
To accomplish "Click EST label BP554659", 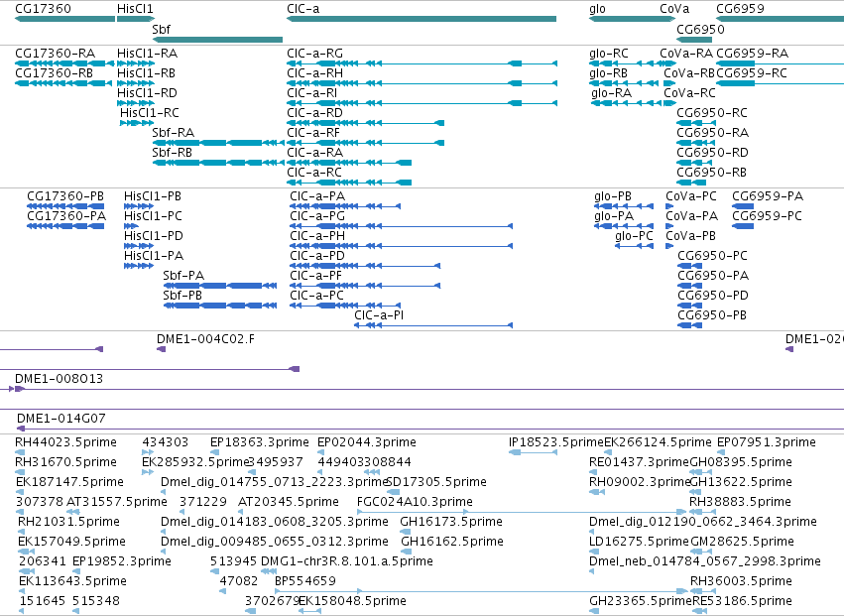I will click(305, 581).
